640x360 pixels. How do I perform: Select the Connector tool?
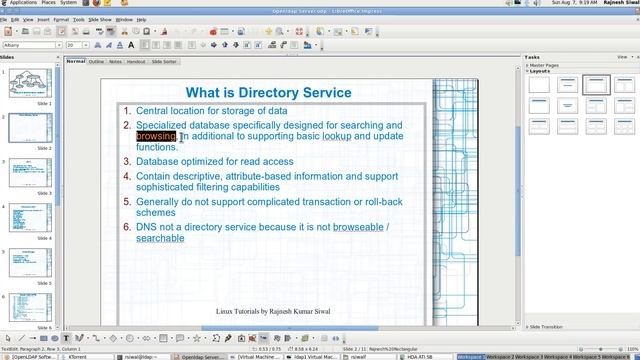pyautogui.click(x=96, y=338)
